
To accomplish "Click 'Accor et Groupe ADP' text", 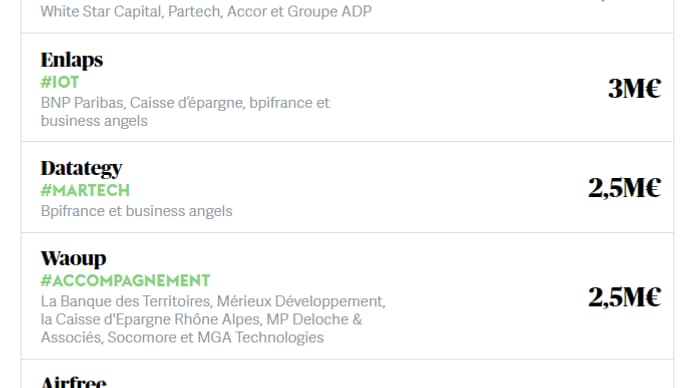I will (x=299, y=11).
